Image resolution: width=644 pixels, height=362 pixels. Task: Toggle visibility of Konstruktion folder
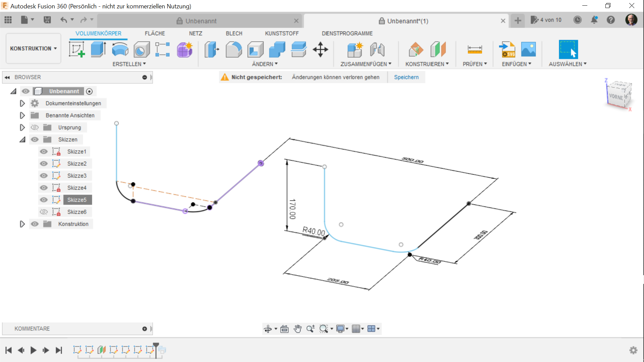tap(35, 224)
